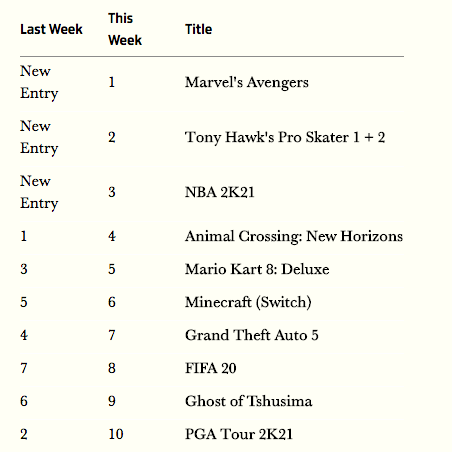Click the Ghost of Tshusima title
The image size is (452, 452).
pyautogui.click(x=249, y=401)
